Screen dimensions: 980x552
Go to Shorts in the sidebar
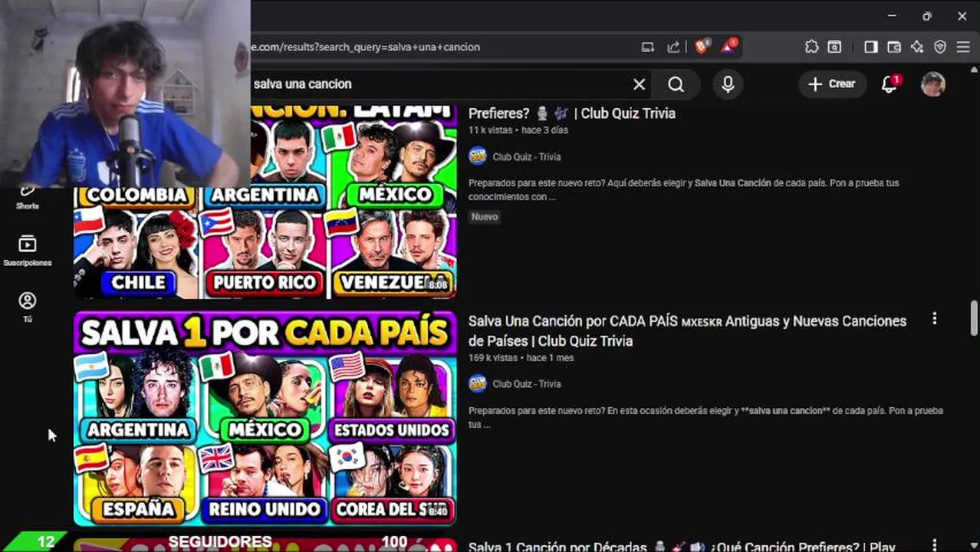pos(28,198)
